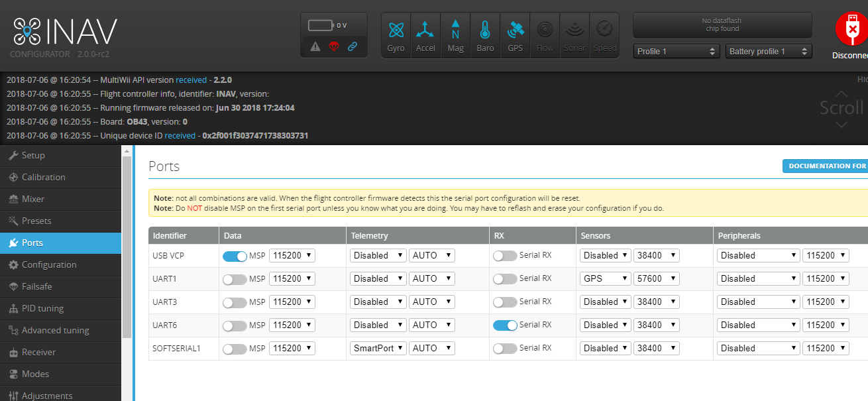Open the Adjustments tab
This screenshot has height=401, width=868.
click(x=61, y=395)
